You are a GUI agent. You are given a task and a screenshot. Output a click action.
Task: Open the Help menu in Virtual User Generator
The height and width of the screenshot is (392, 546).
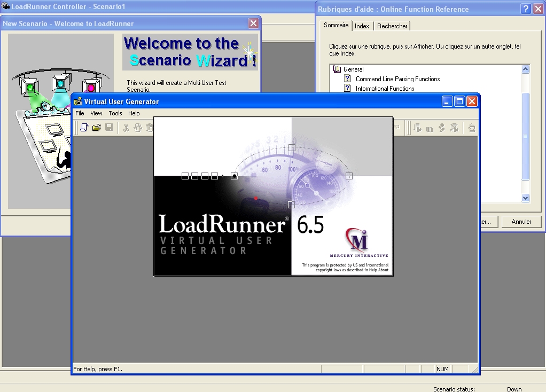(134, 113)
